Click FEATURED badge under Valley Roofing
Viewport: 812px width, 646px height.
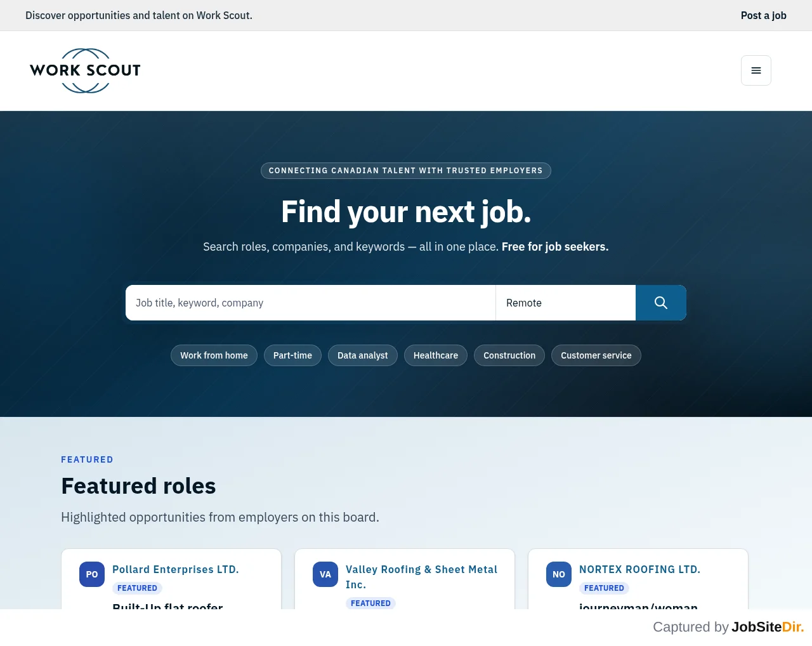pyautogui.click(x=370, y=603)
